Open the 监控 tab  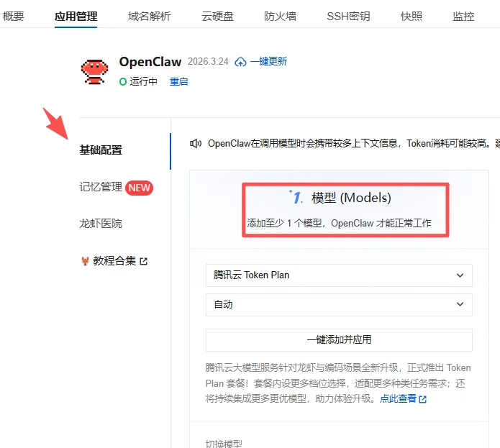point(463,16)
